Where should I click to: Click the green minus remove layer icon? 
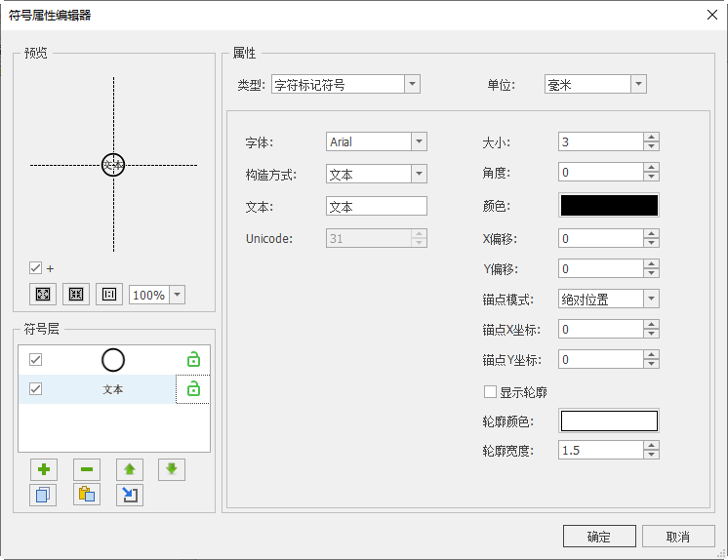pos(87,469)
